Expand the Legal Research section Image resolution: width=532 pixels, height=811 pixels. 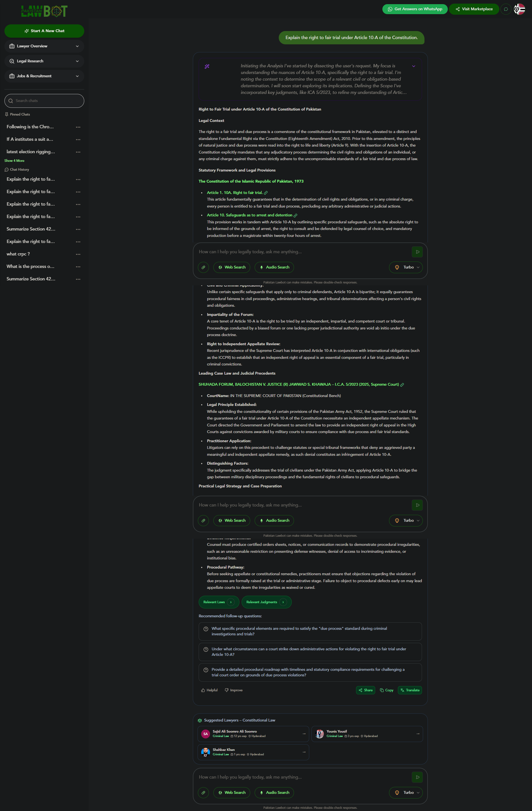pyautogui.click(x=44, y=61)
